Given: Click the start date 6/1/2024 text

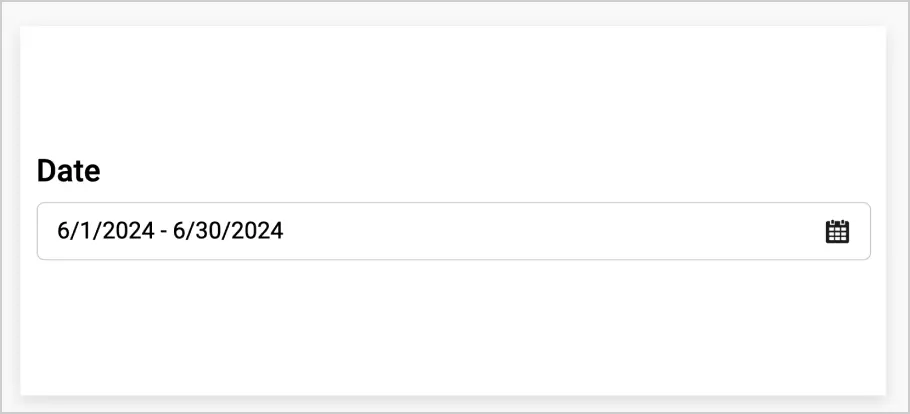Looking at the screenshot, I should pyautogui.click(x=106, y=231).
